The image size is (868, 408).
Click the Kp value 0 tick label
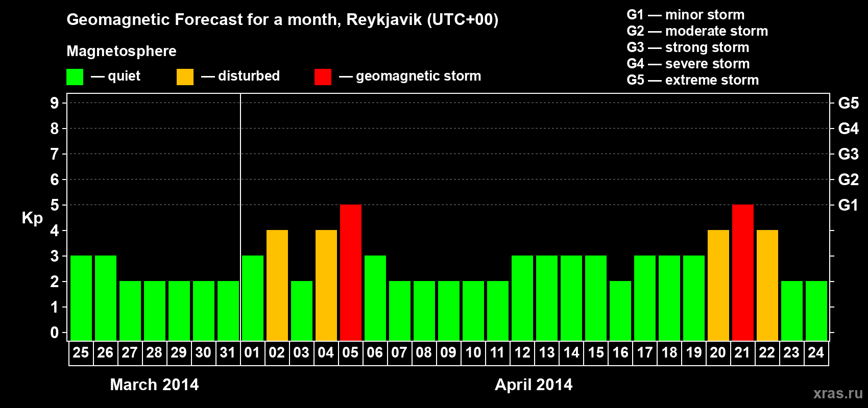[55, 333]
